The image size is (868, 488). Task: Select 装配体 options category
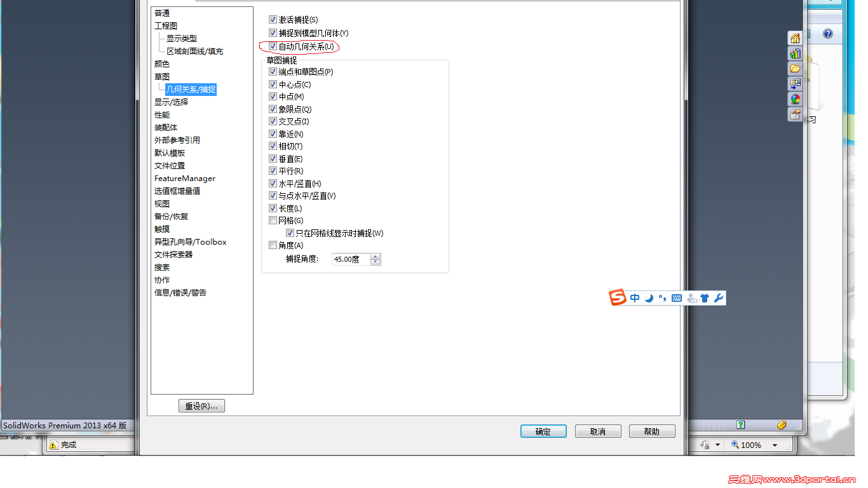(166, 127)
